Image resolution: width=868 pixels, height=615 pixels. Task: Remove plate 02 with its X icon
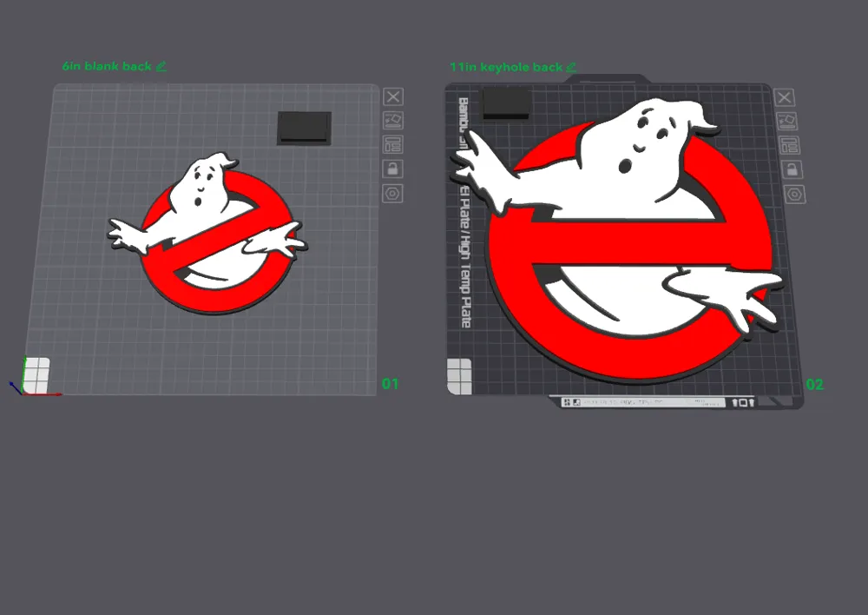coord(785,97)
